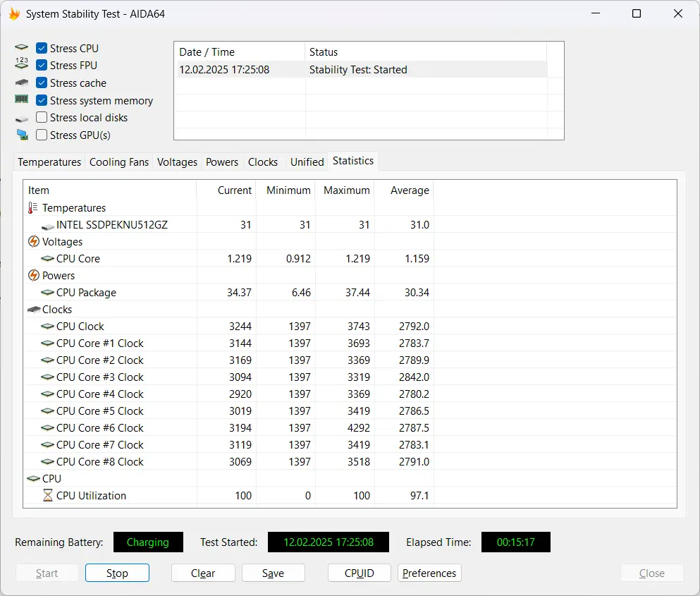This screenshot has width=700, height=596.
Task: Select the 12.02.2025 17:25:08 log date cell
Action: point(224,70)
